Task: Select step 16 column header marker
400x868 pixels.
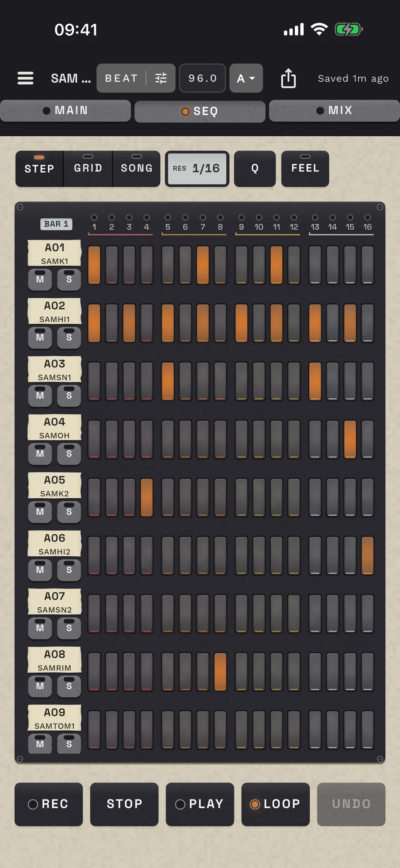Action: 367,222
